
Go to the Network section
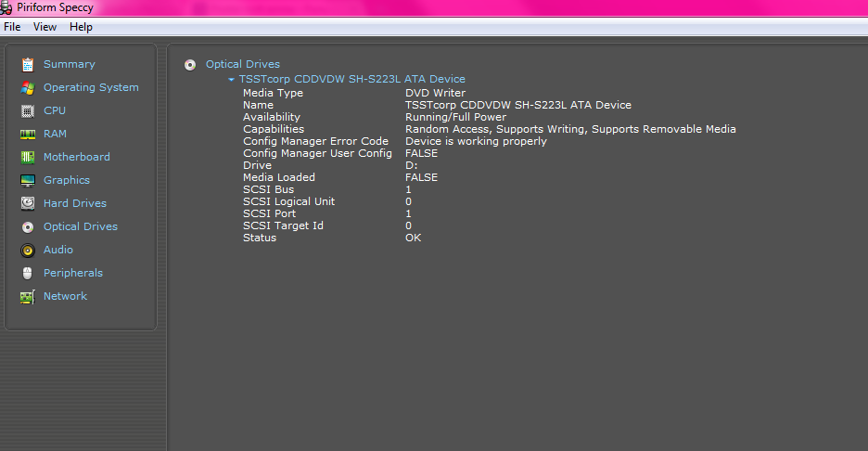65,296
